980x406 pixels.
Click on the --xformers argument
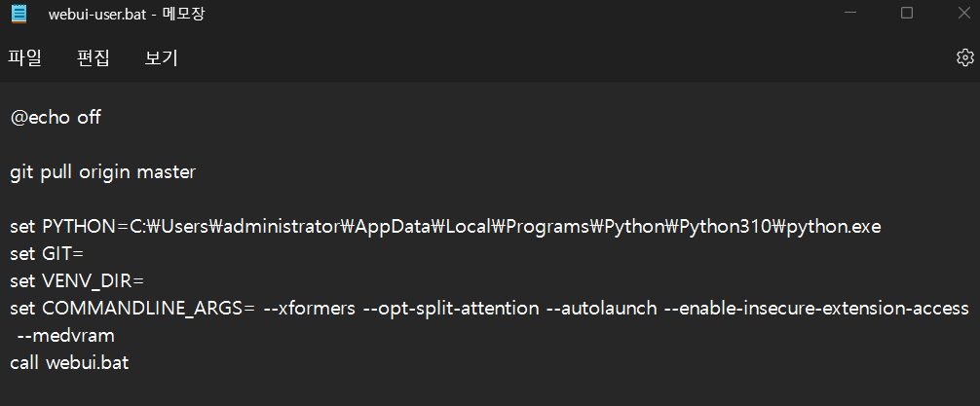click(310, 309)
